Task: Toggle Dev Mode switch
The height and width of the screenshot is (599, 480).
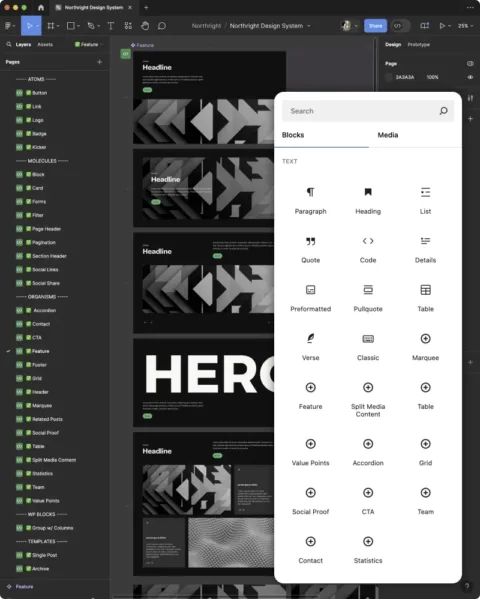Action: point(401,26)
